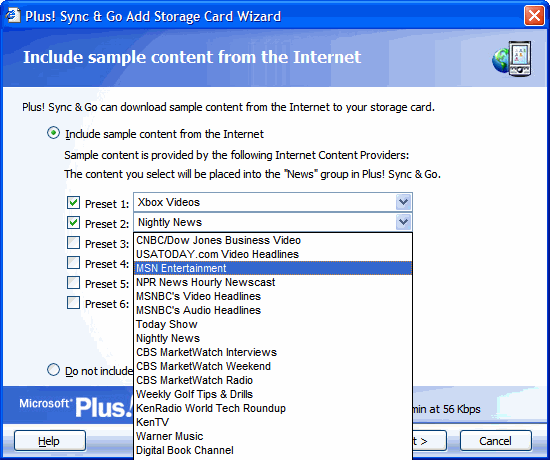Choose USATODAY.com Video Headlines

pyautogui.click(x=273, y=254)
